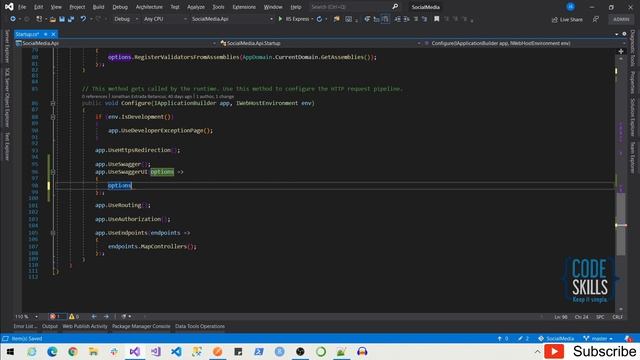Click the refresh browser icon next to IIS Express
The image size is (640, 360).
coord(319,19)
